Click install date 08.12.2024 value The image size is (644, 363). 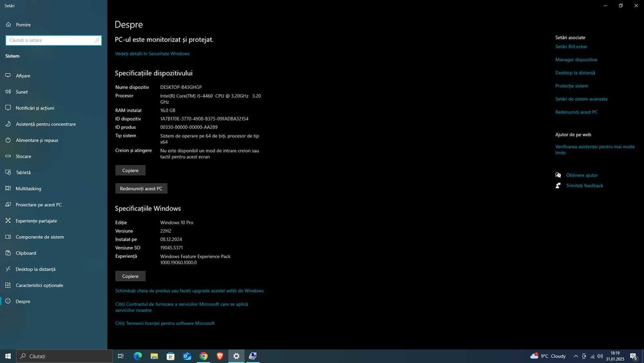click(171, 239)
